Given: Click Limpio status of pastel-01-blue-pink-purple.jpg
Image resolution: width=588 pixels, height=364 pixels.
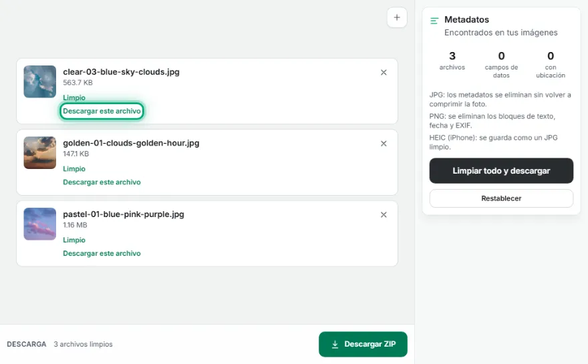Looking at the screenshot, I should (74, 240).
